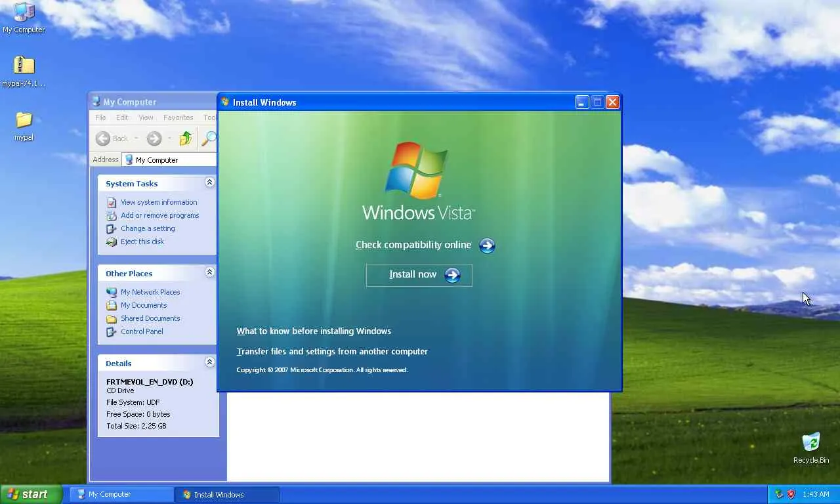Switch to My Computer via taskbar button
This screenshot has height=504, width=840.
click(x=122, y=494)
